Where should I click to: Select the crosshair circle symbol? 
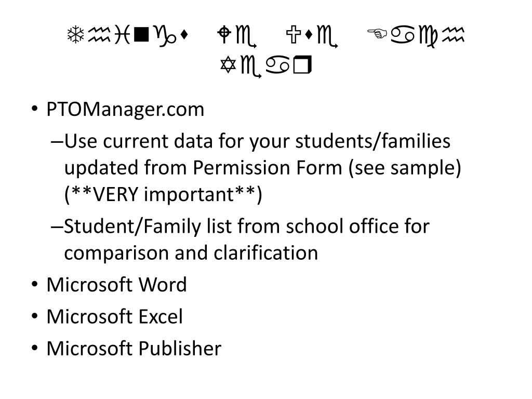224,35
